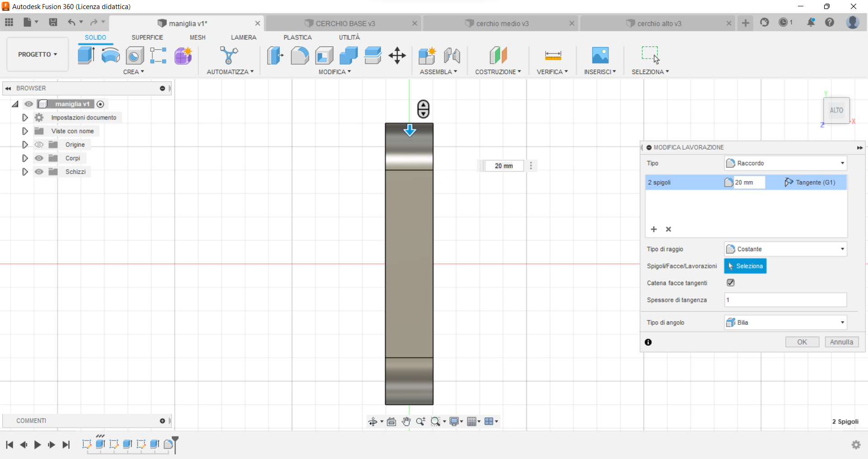The height and width of the screenshot is (459, 868).
Task: Add a new selection set with plus button
Action: pos(654,229)
